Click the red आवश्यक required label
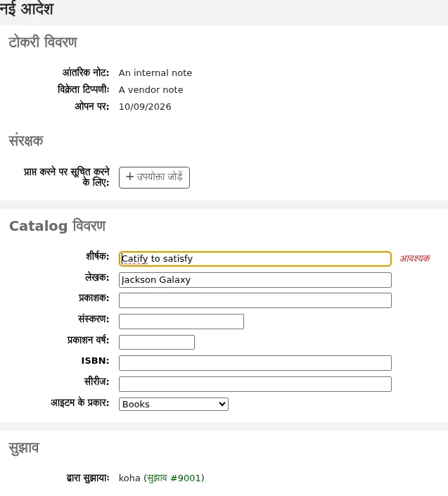 click(415, 258)
